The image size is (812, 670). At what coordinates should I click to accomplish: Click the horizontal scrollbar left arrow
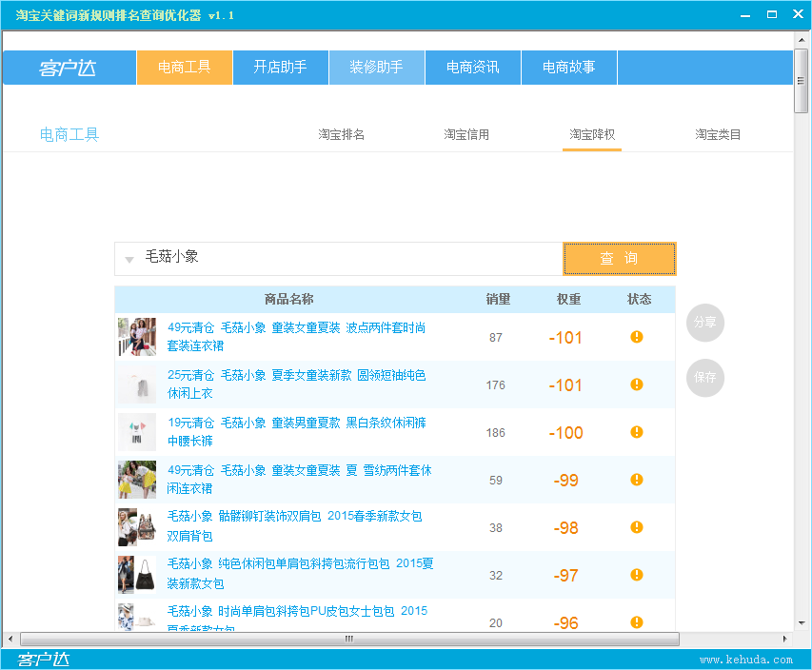10,639
